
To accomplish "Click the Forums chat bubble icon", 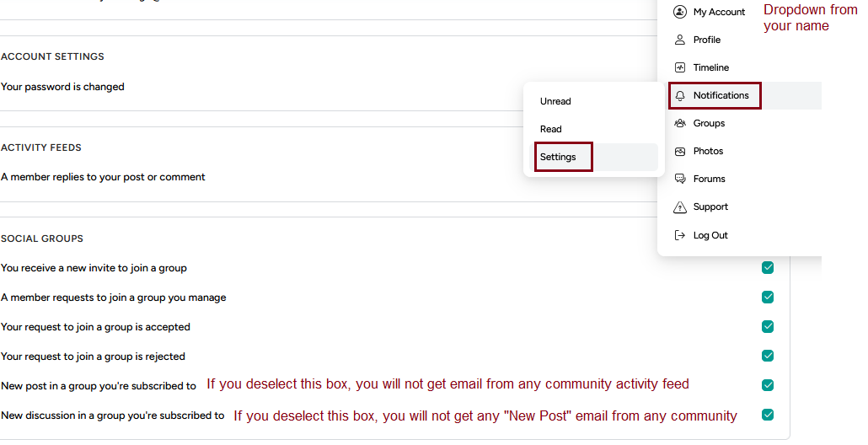I will (680, 179).
